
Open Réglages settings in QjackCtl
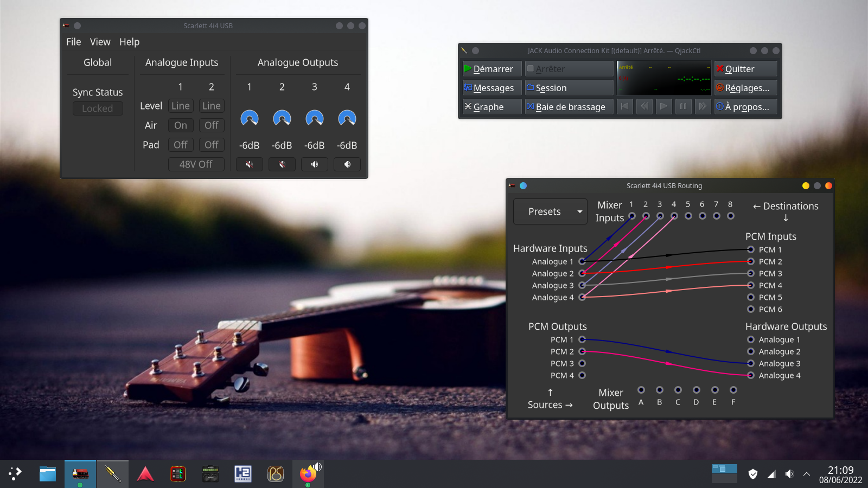(746, 88)
